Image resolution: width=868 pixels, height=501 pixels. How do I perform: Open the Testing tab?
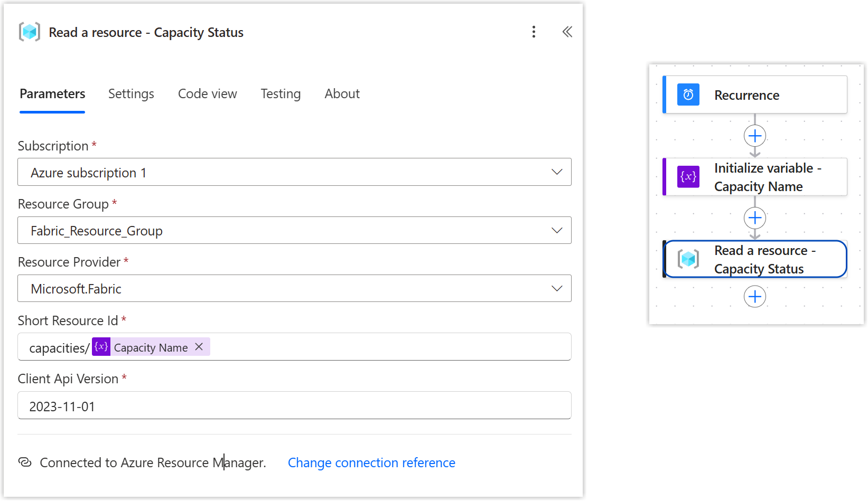click(x=281, y=94)
